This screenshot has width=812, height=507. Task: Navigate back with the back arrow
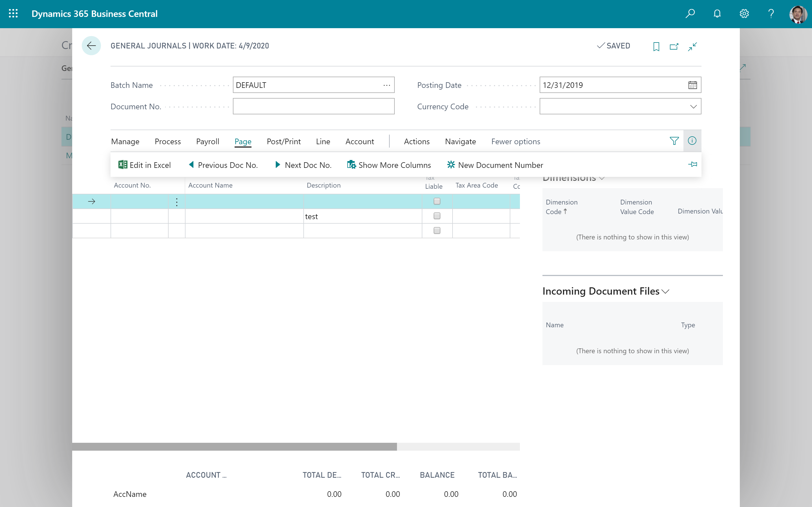pos(91,46)
